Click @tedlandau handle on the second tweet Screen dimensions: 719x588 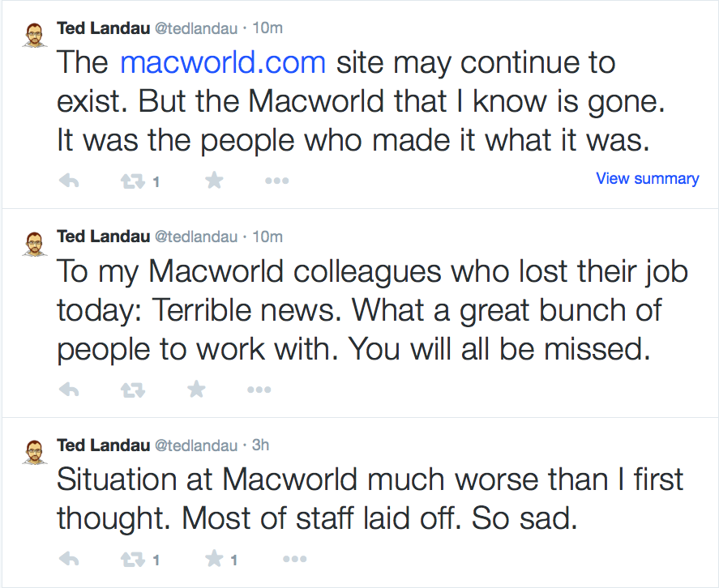pos(196,236)
